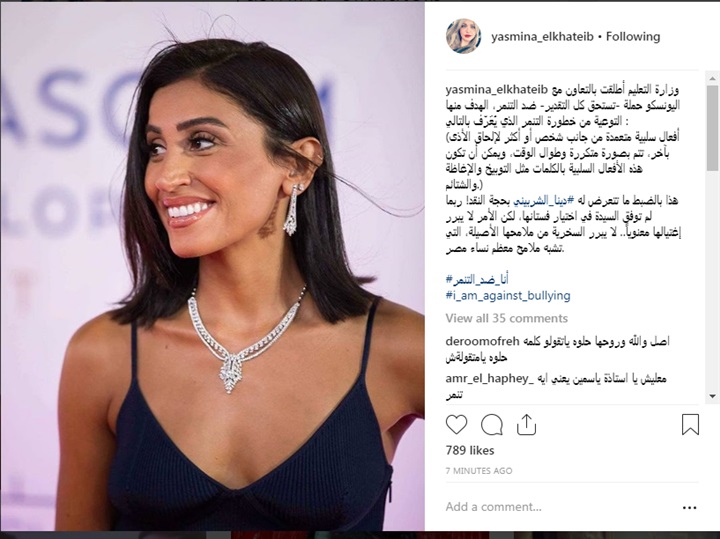Open the #i_am_against_bullying hashtag
The width and height of the screenshot is (720, 539).
[508, 295]
